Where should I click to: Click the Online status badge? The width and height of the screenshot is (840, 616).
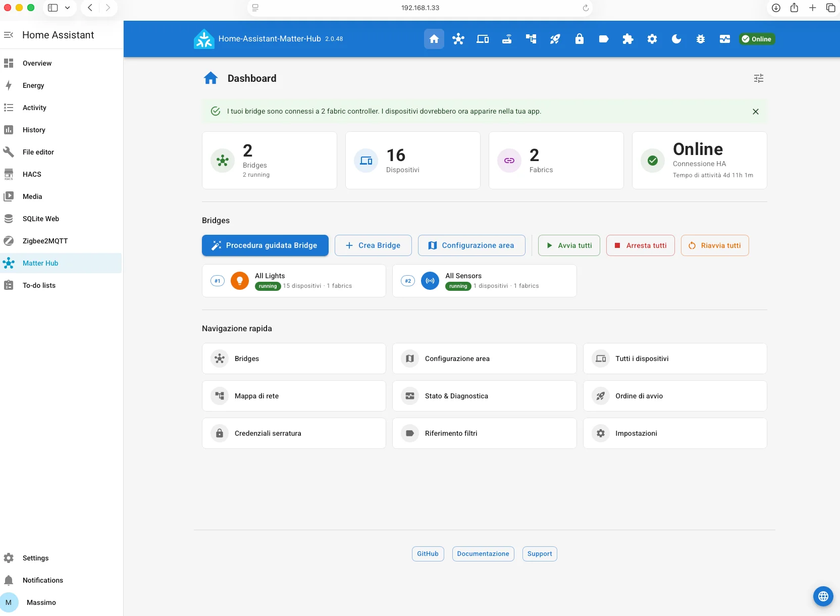coord(757,39)
